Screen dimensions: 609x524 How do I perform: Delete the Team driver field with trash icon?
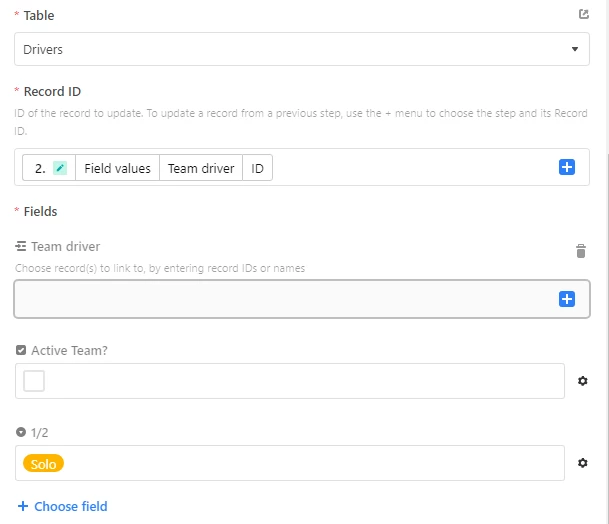(581, 251)
